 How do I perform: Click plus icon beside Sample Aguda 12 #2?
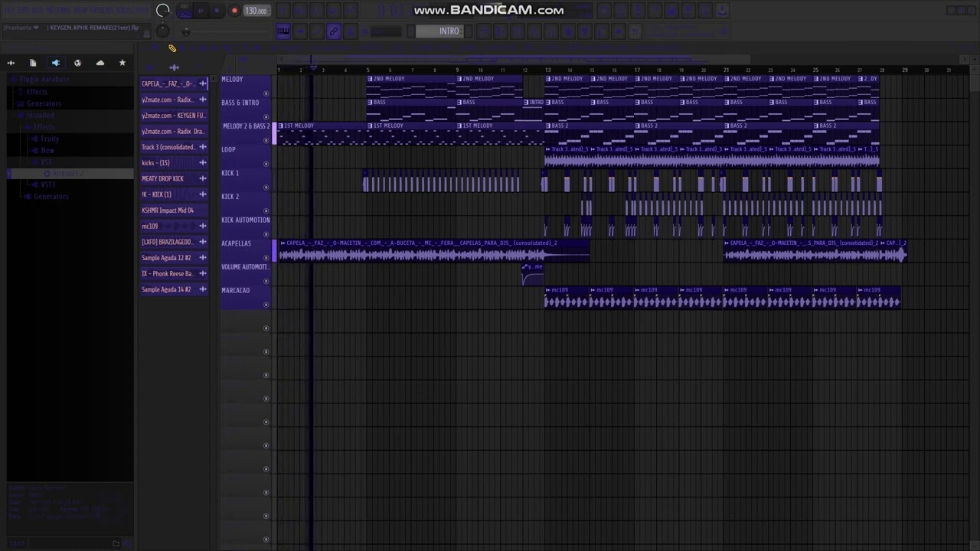(203, 258)
